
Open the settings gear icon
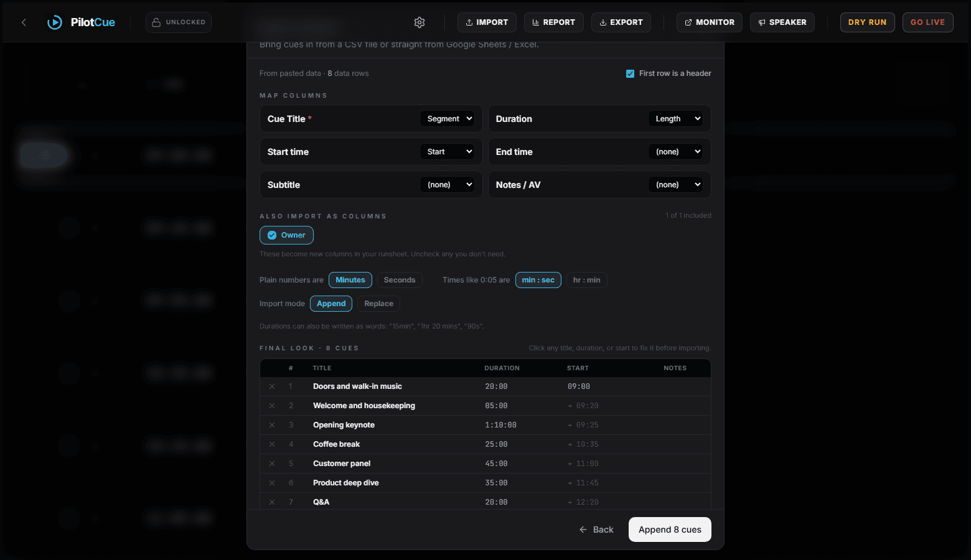click(420, 22)
